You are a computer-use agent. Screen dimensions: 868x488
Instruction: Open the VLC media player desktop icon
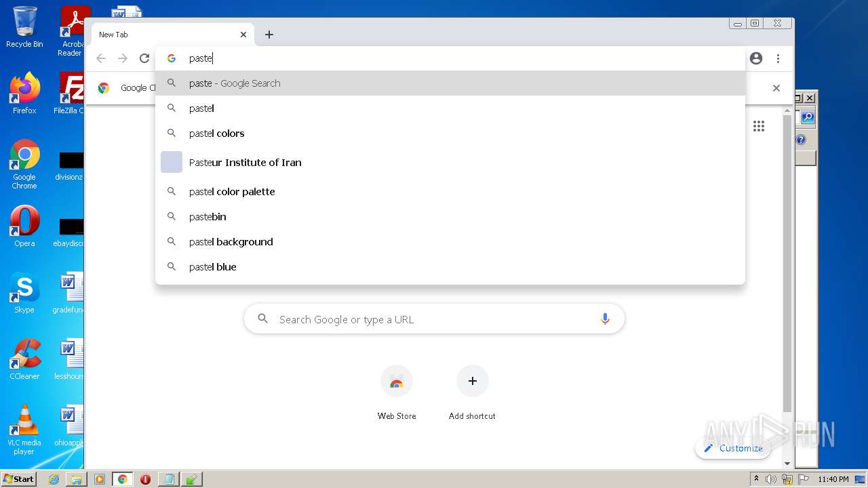click(x=24, y=430)
